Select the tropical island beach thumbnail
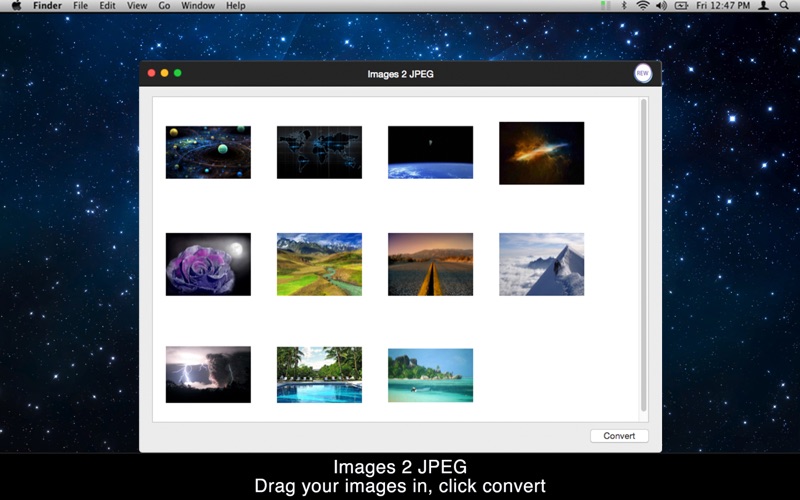 (431, 376)
